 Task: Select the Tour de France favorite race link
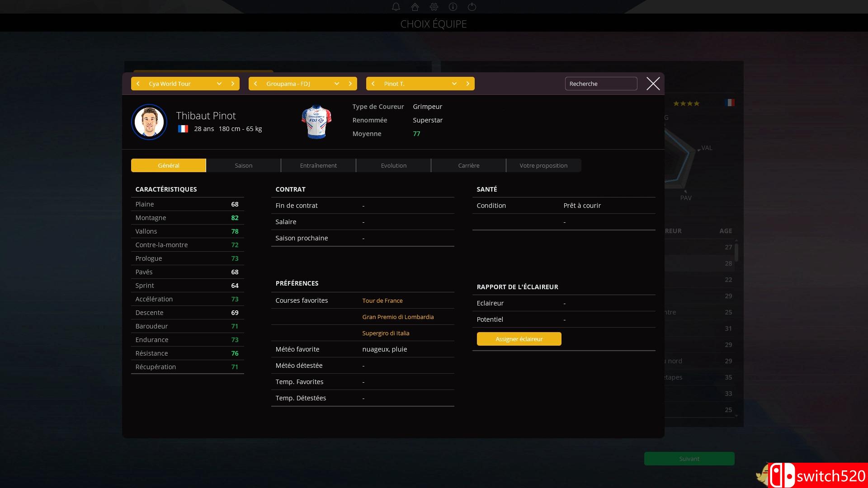pos(382,300)
